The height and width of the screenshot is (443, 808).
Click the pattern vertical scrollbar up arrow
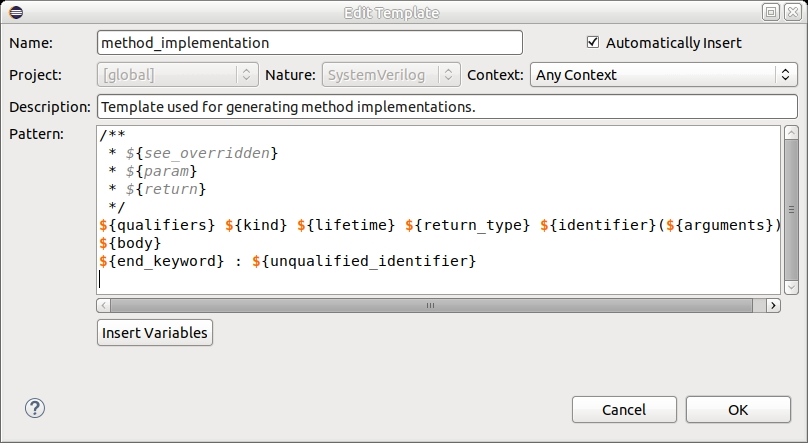point(791,132)
